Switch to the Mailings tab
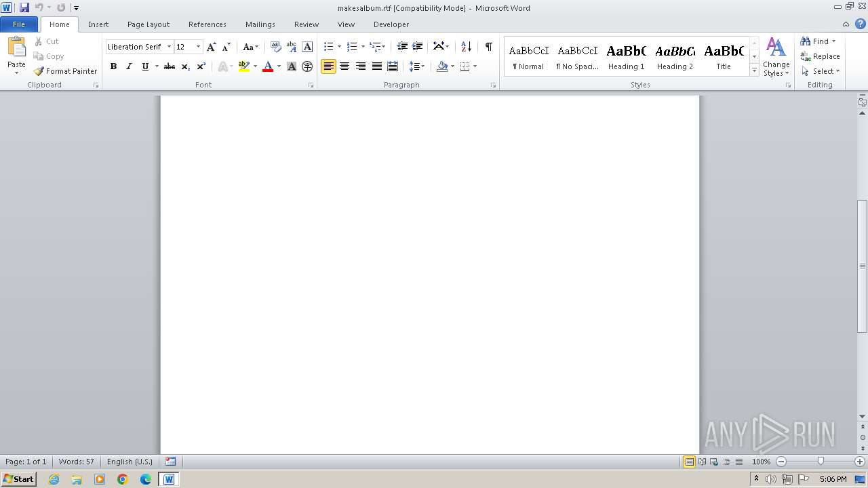The height and width of the screenshot is (488, 868). click(x=260, y=24)
